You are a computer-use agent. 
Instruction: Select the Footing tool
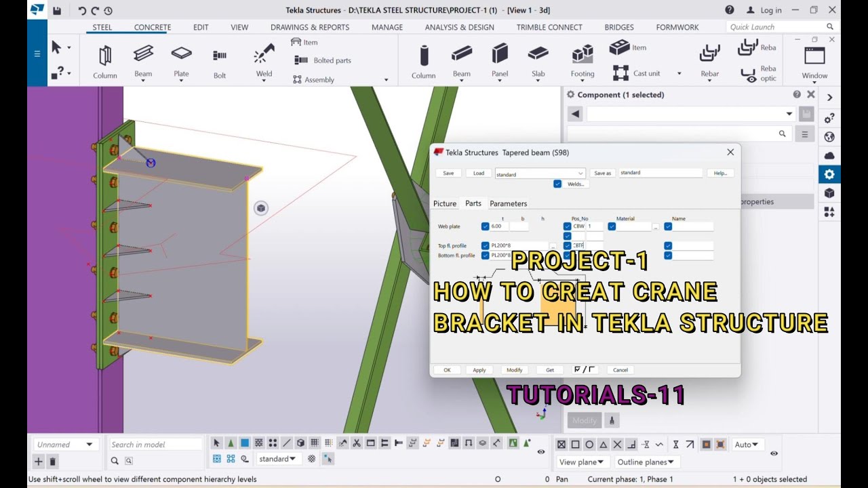[582, 62]
